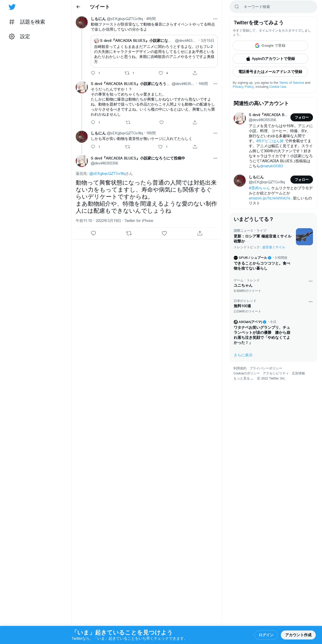Reply to the main tweet via bubble icon
Screen dimensions: 322x644
coord(93,233)
